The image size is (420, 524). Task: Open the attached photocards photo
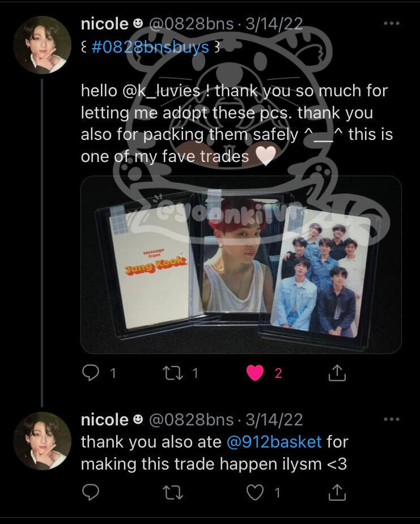tap(241, 265)
